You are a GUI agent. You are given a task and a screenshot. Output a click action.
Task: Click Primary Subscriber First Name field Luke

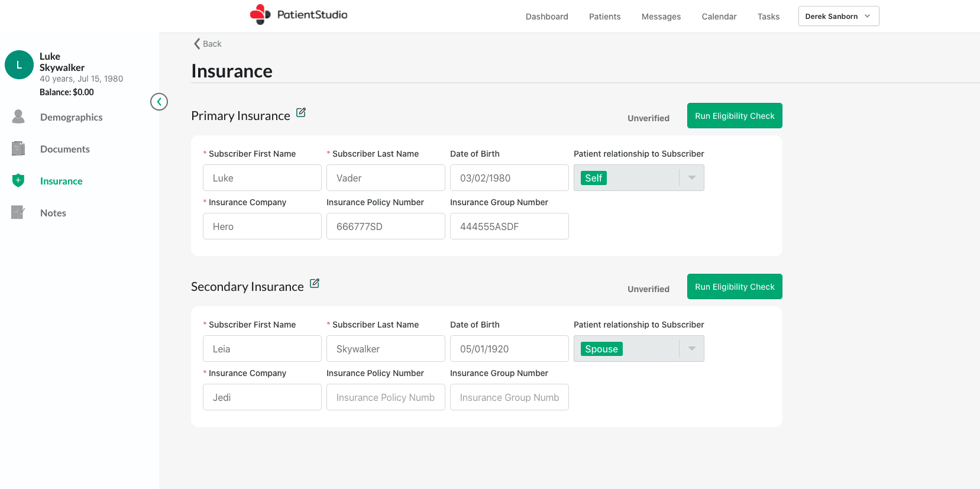pos(262,178)
